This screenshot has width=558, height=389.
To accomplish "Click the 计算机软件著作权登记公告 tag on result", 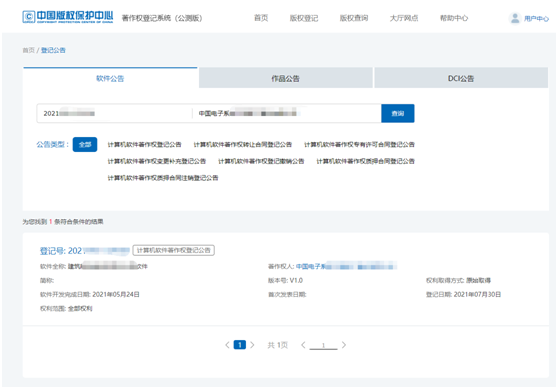I will 173,250.
